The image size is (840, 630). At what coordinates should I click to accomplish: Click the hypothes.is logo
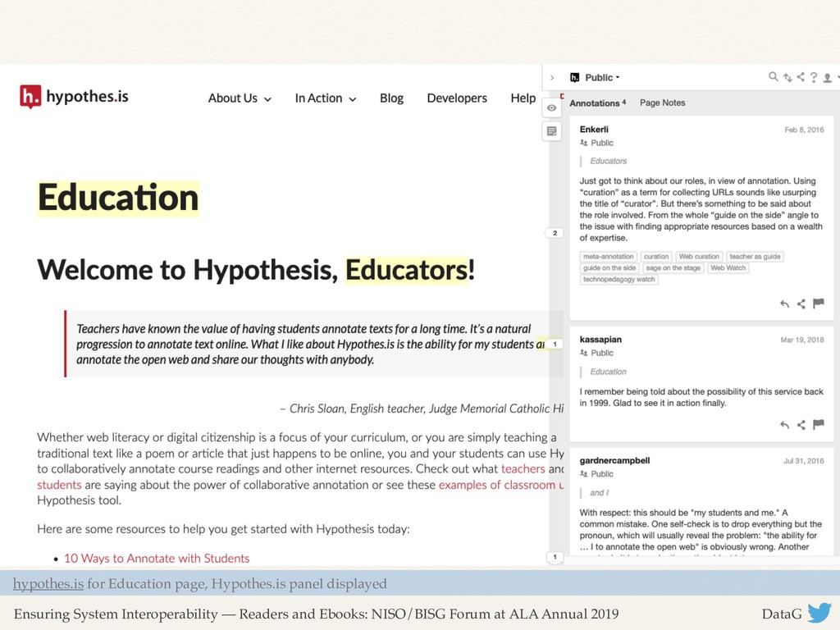[74, 97]
